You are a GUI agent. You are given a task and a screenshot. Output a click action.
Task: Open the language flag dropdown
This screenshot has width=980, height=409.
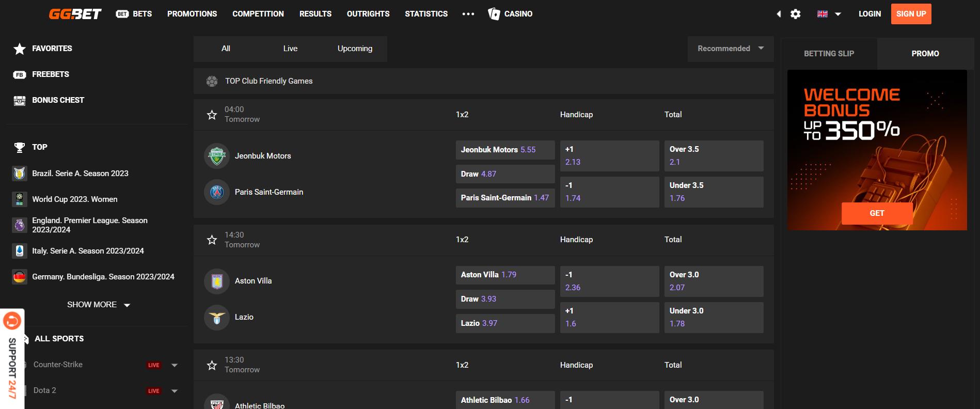coord(829,14)
